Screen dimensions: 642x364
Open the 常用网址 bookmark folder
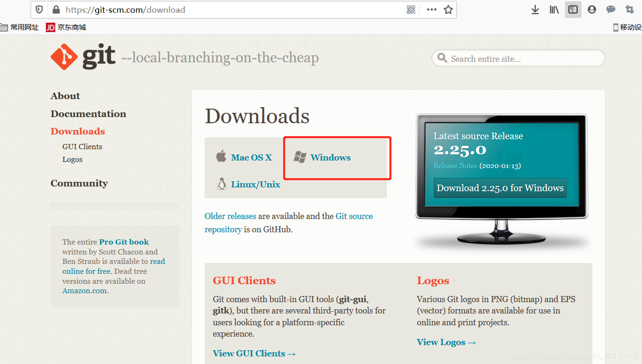click(19, 27)
